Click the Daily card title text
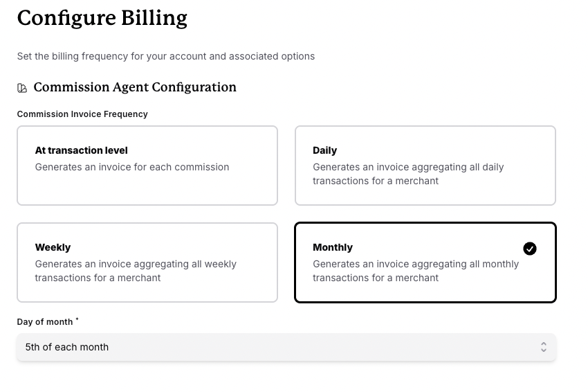 (324, 150)
